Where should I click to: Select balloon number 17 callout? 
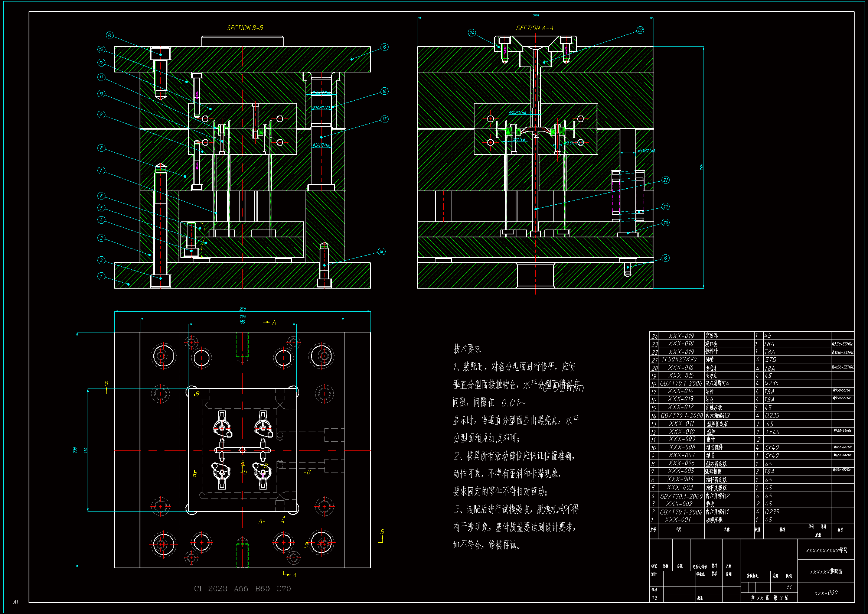click(384, 119)
